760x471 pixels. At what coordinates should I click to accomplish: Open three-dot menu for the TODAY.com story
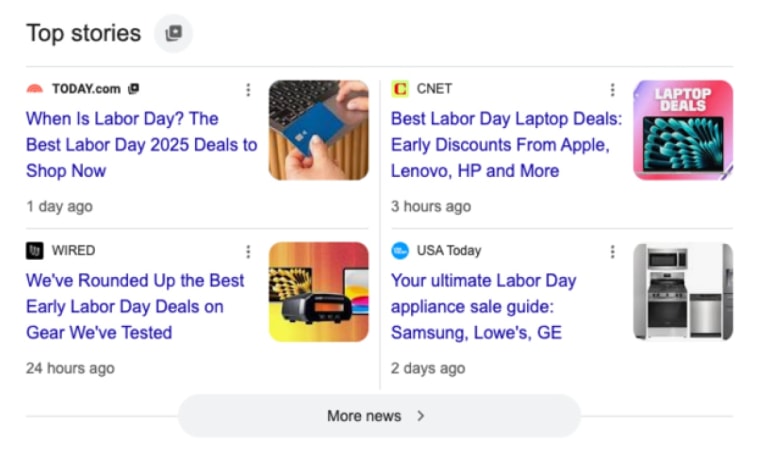[x=248, y=90]
